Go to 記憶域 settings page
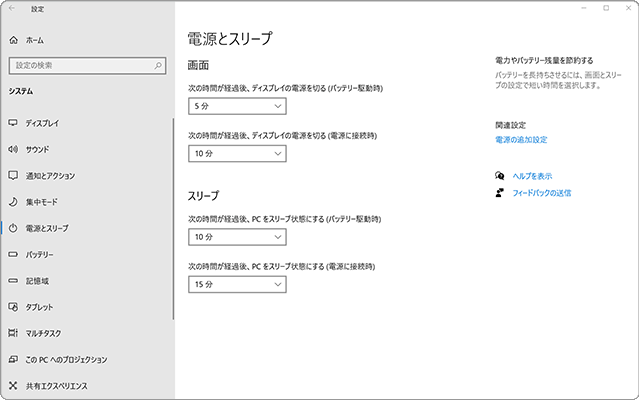Image resolution: width=640 pixels, height=400 pixels. coord(37,281)
